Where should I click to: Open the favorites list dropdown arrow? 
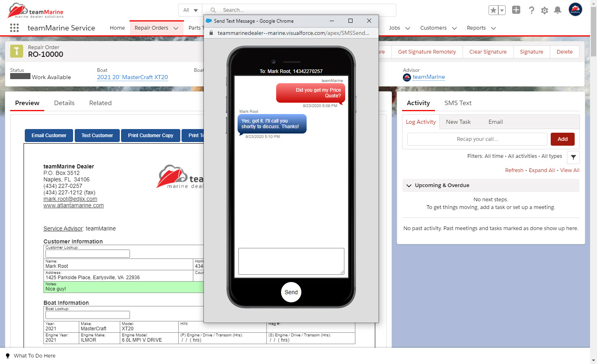(x=502, y=10)
